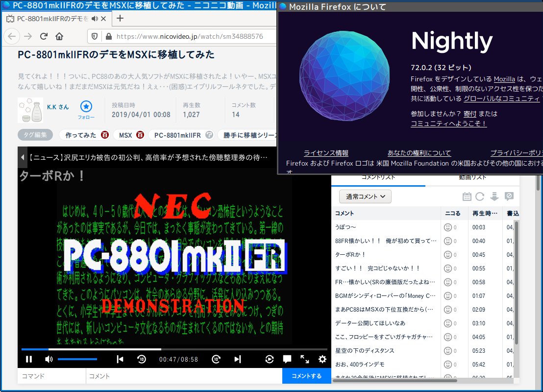Toggle comment display on the video
Screen dimensions: 543x392
(287, 359)
